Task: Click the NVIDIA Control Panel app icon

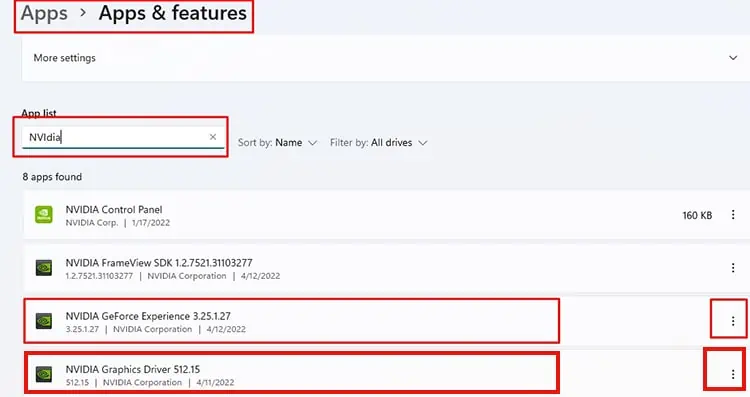Action: [x=44, y=214]
